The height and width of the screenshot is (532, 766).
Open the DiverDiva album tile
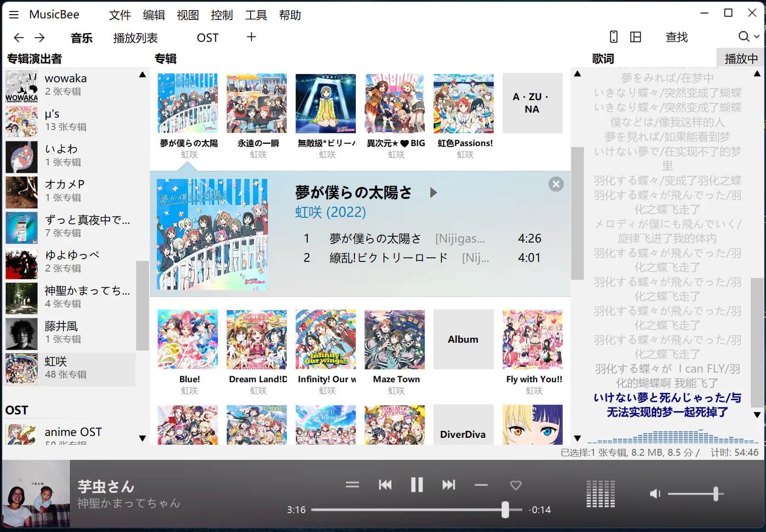click(x=463, y=424)
